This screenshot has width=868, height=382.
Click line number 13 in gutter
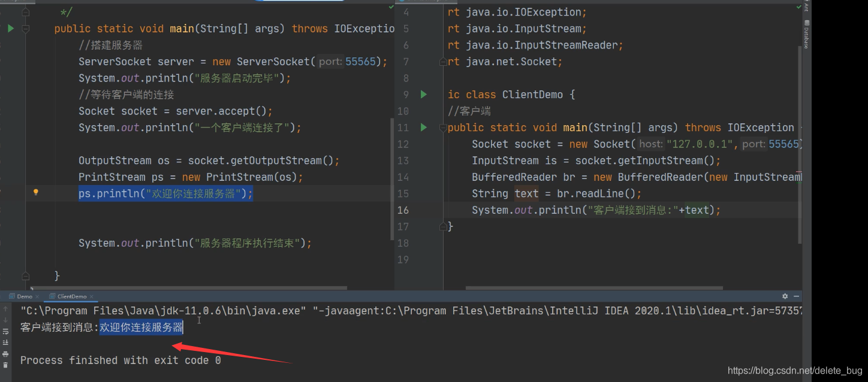(403, 160)
